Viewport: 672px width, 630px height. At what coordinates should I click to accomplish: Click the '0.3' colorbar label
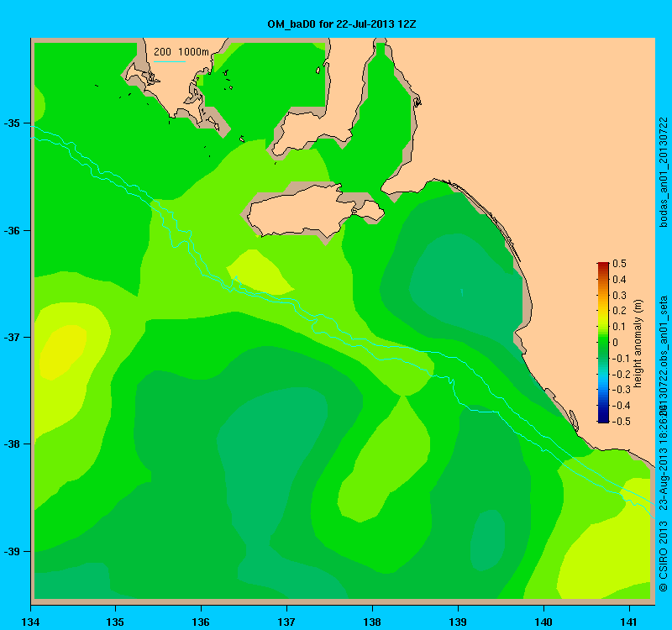(x=619, y=296)
